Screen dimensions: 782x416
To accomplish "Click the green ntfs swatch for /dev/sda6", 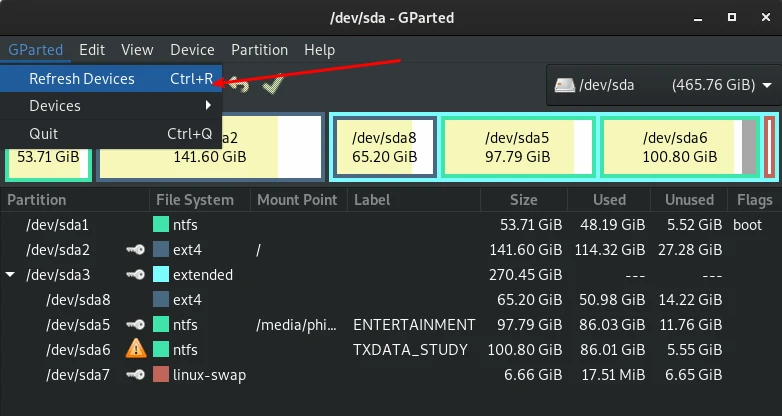I will pos(161,349).
